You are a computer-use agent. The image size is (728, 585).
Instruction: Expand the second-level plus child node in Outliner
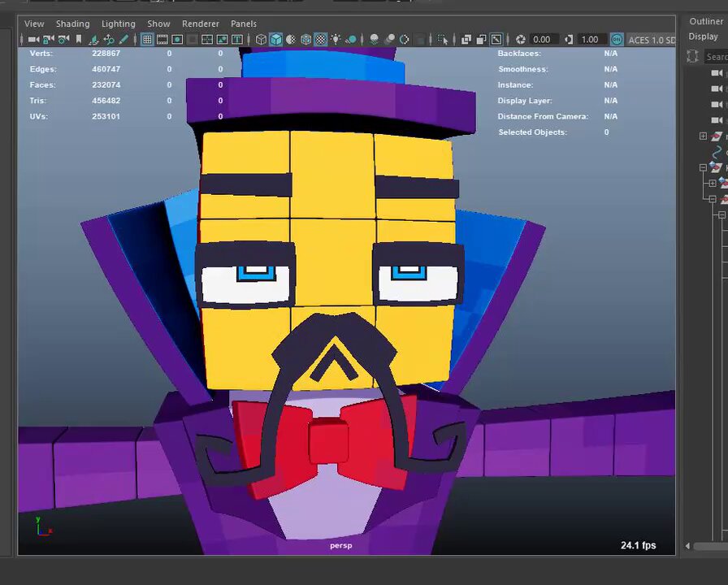click(x=713, y=184)
